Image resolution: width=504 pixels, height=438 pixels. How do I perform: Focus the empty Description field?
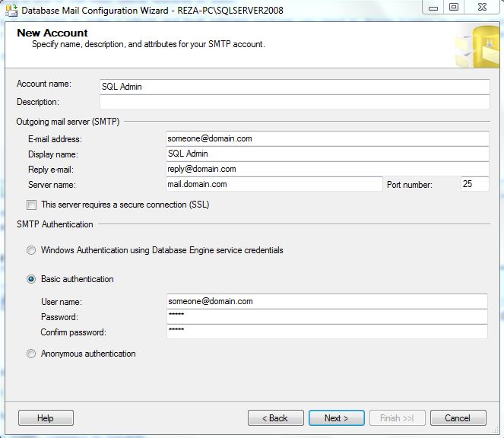[x=294, y=102]
